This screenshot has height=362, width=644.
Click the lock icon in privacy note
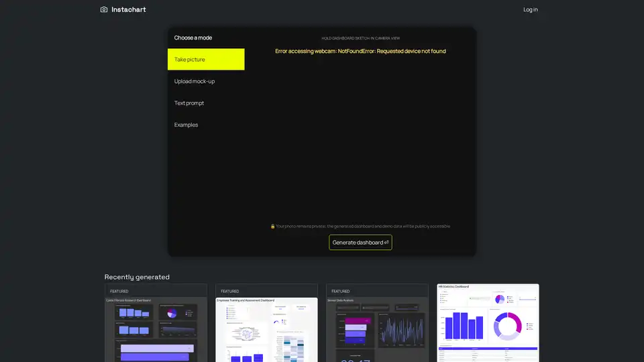tap(272, 227)
